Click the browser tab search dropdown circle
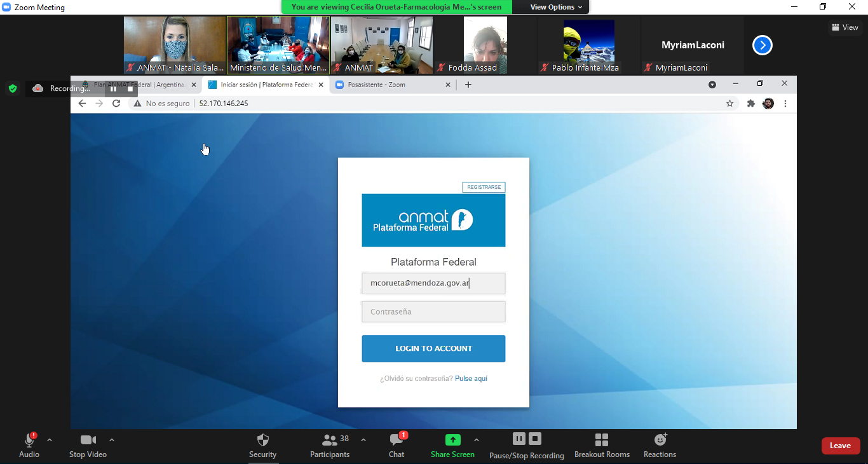 [712, 85]
